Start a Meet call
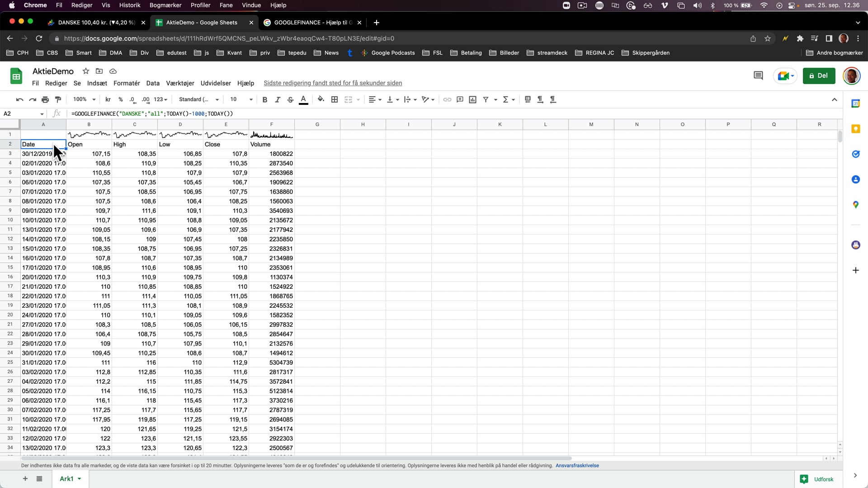868x488 pixels. 785,75
